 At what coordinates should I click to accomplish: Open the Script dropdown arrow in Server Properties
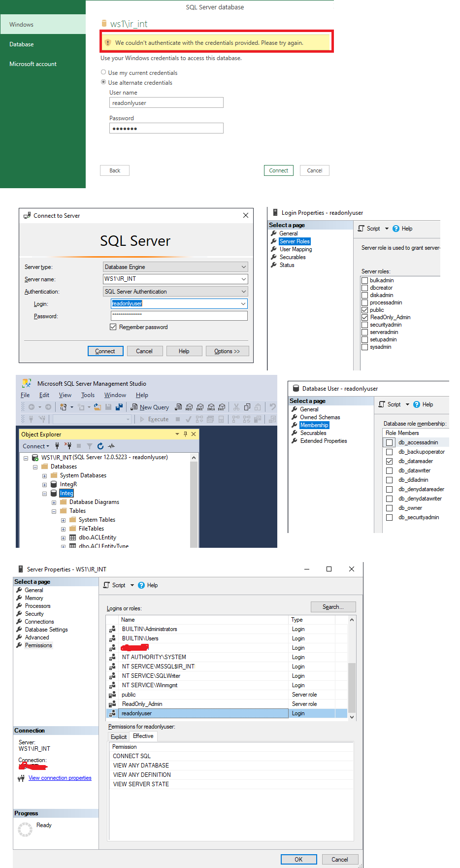point(132,585)
